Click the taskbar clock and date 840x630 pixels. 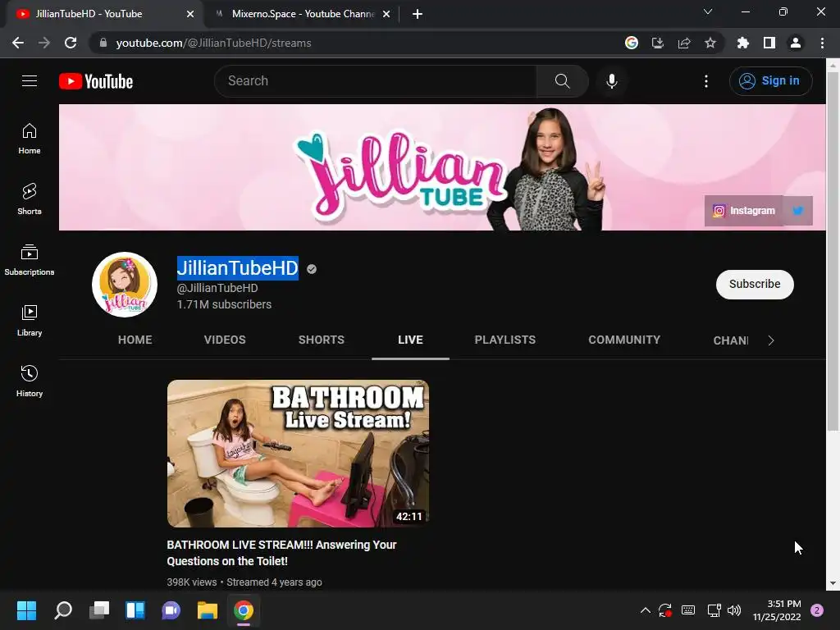777,610
